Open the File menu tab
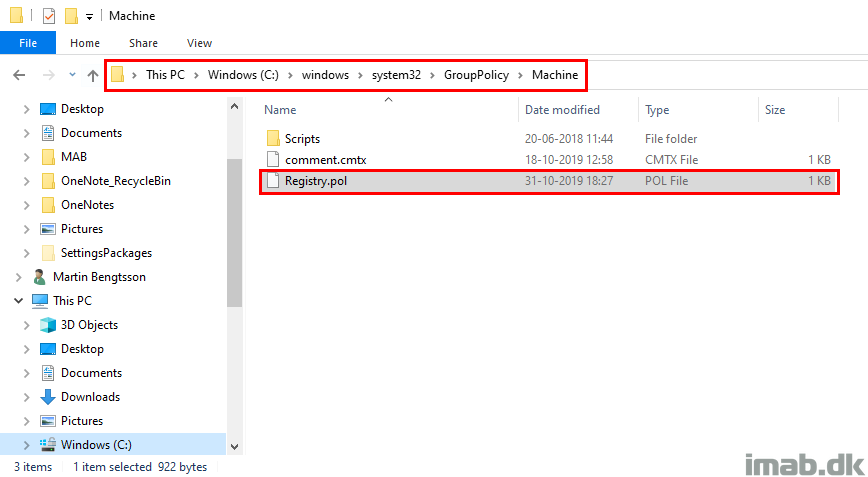 tap(28, 43)
